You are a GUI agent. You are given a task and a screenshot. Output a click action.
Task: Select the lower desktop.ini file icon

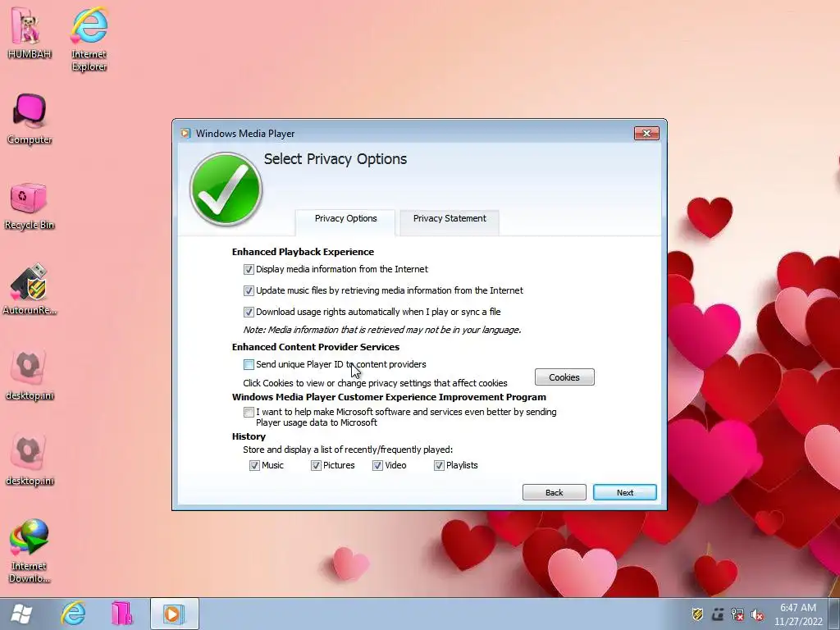point(30,461)
